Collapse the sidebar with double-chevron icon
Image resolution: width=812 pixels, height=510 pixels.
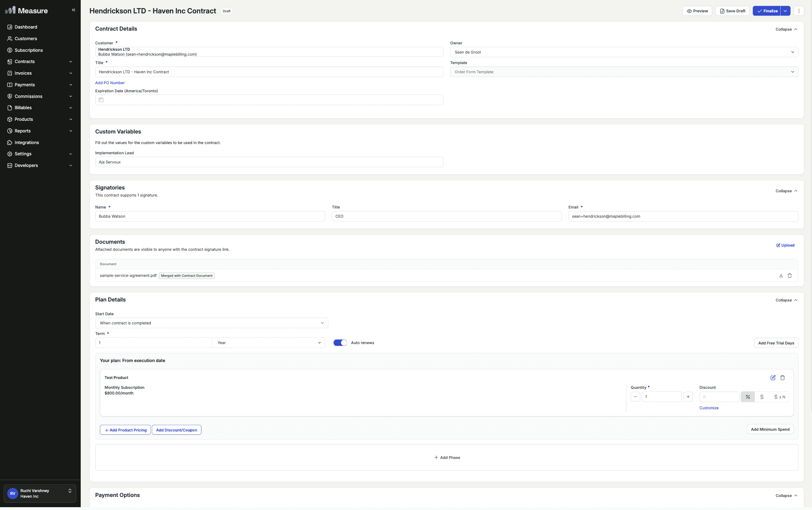tap(73, 10)
